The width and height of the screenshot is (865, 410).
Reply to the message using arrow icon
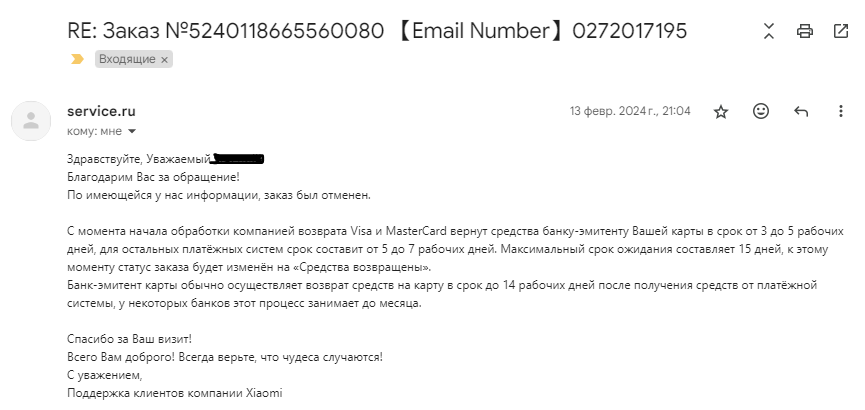(x=801, y=112)
